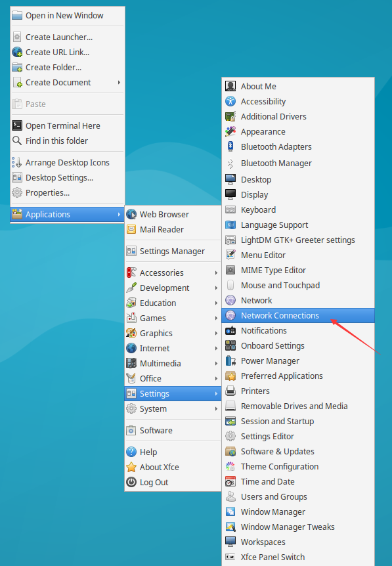Choose Desktop Settings from context menu

pos(68,177)
